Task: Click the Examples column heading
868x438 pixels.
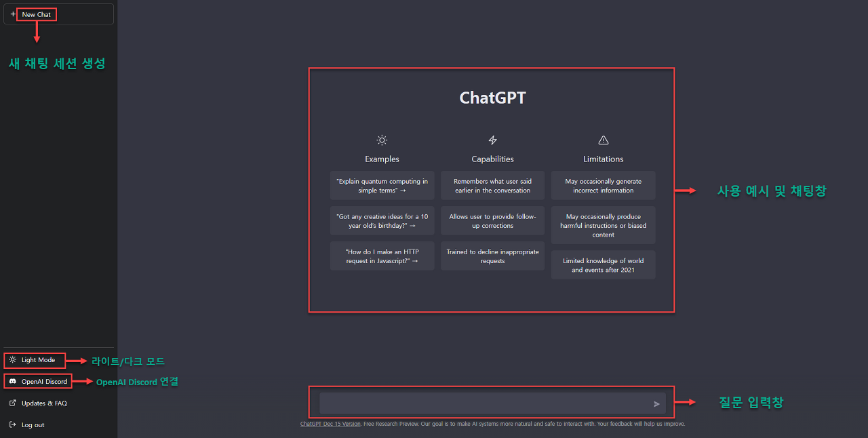Action: [382, 159]
